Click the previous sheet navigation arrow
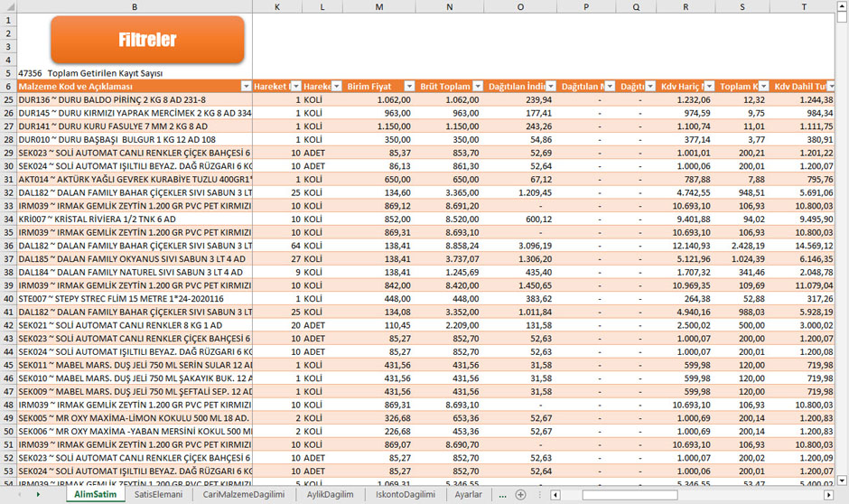849x504 pixels. (20, 494)
